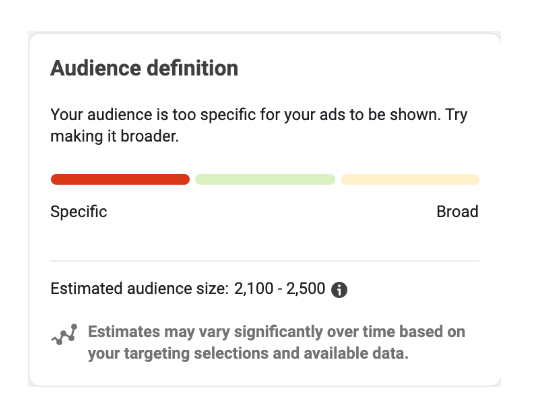Click the horizontal divider above estimated audience size

pos(265,261)
